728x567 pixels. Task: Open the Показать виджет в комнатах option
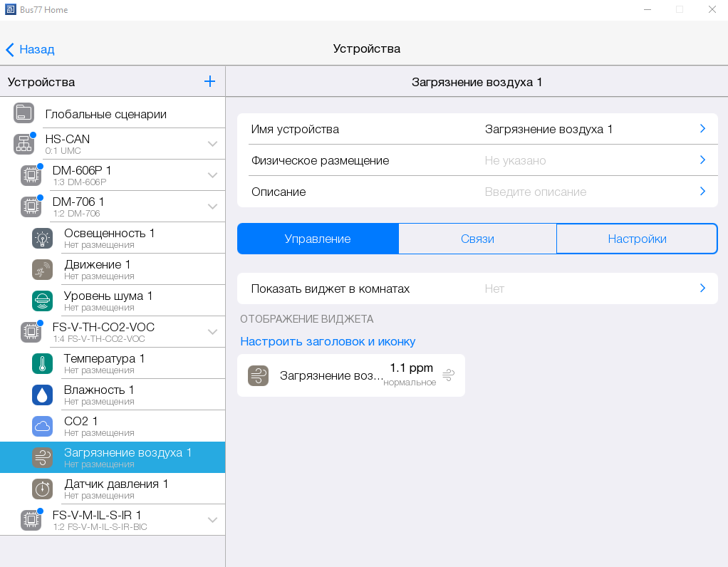tap(477, 288)
